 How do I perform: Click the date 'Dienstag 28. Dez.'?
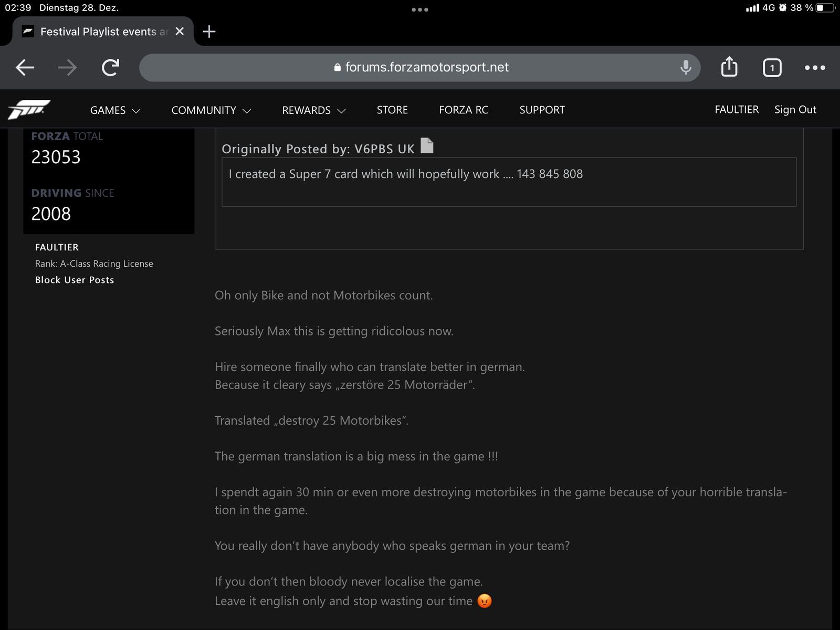point(79,8)
